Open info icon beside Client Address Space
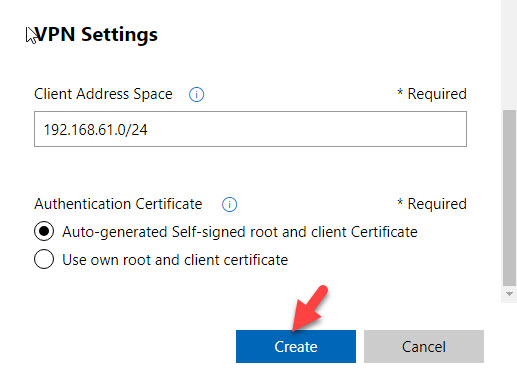The height and width of the screenshot is (388, 517). tap(196, 95)
